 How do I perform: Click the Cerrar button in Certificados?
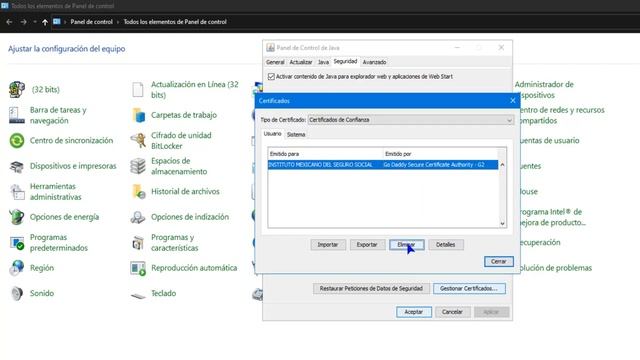tap(499, 261)
